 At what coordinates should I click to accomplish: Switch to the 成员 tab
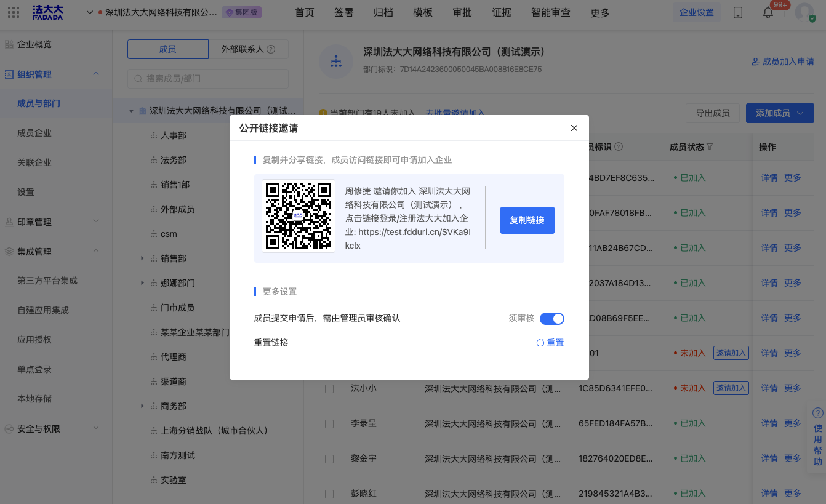167,49
